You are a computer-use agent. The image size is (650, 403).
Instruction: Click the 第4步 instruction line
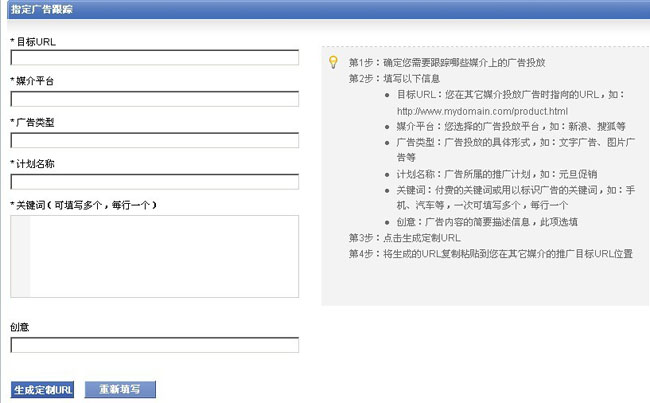point(491,254)
